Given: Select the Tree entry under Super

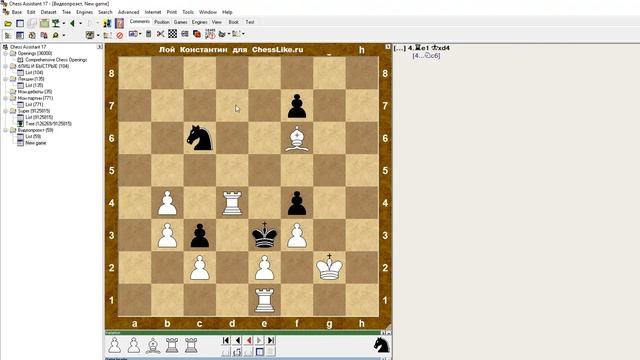Looking at the screenshot, I should 48,124.
